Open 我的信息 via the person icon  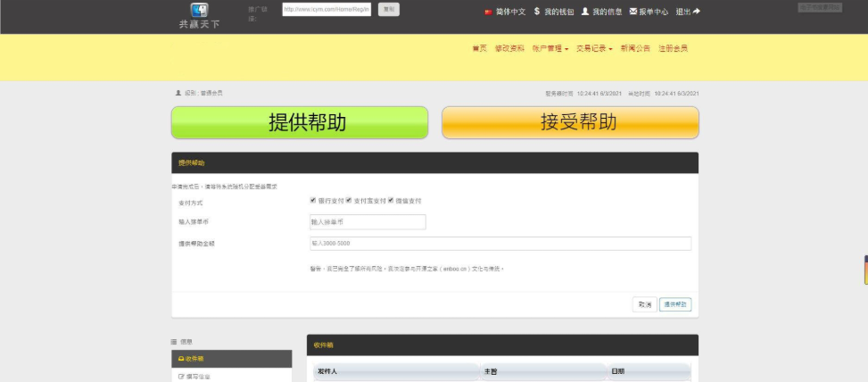[585, 12]
